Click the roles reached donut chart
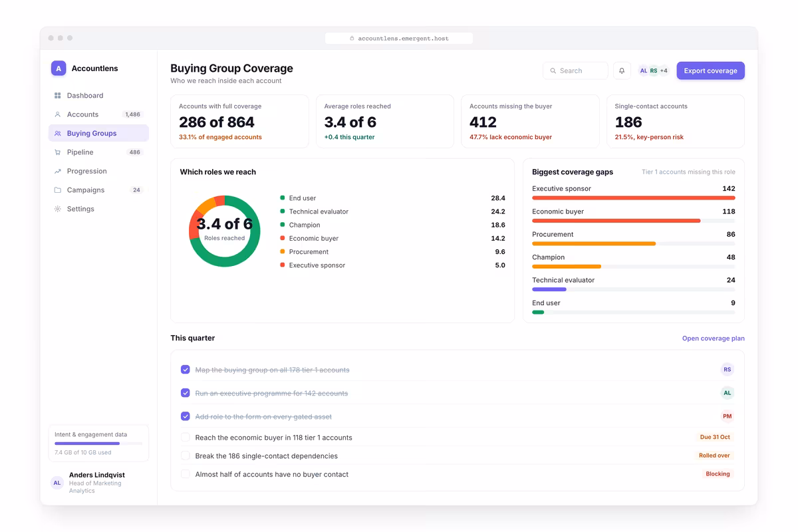 click(x=225, y=231)
